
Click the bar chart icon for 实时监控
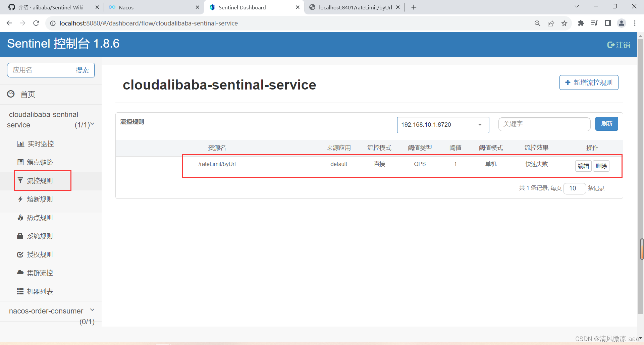[20, 144]
